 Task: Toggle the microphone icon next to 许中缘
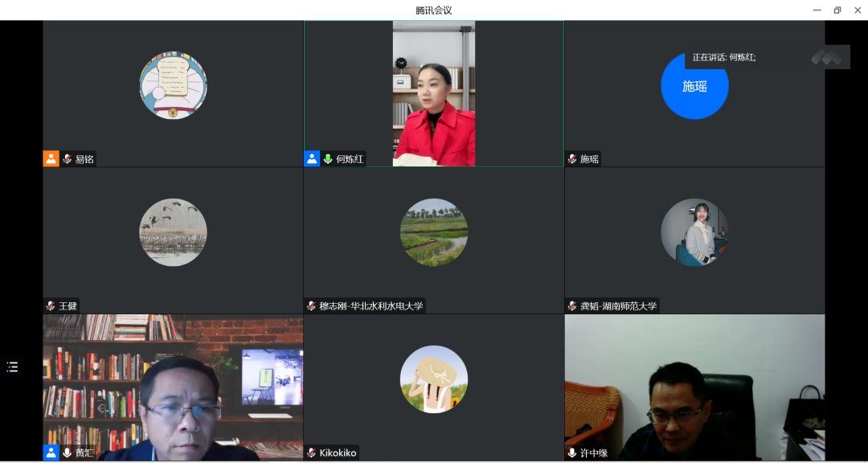572,453
